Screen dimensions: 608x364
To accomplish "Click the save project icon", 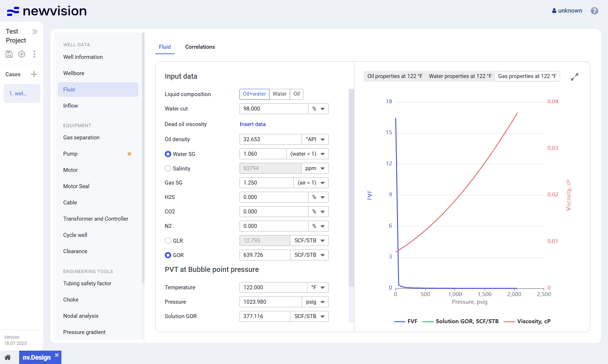I will 9,54.
